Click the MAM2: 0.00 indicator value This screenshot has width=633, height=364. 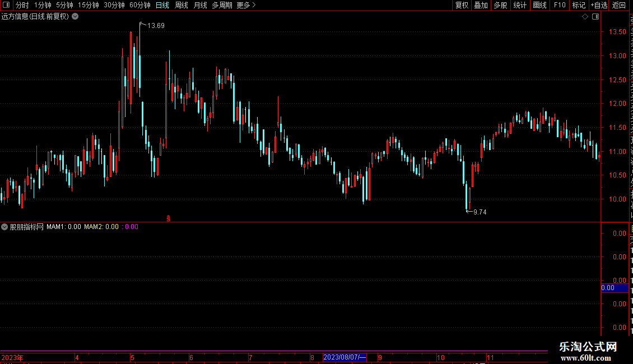click(101, 227)
